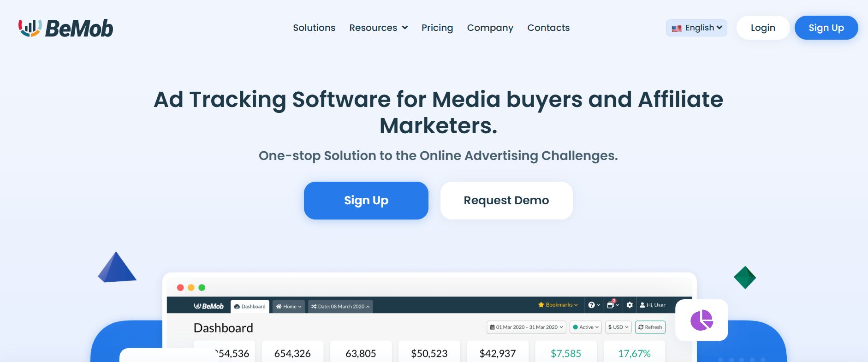The image size is (868, 362).
Task: Click the blue pyramid shape
Action: click(x=117, y=267)
